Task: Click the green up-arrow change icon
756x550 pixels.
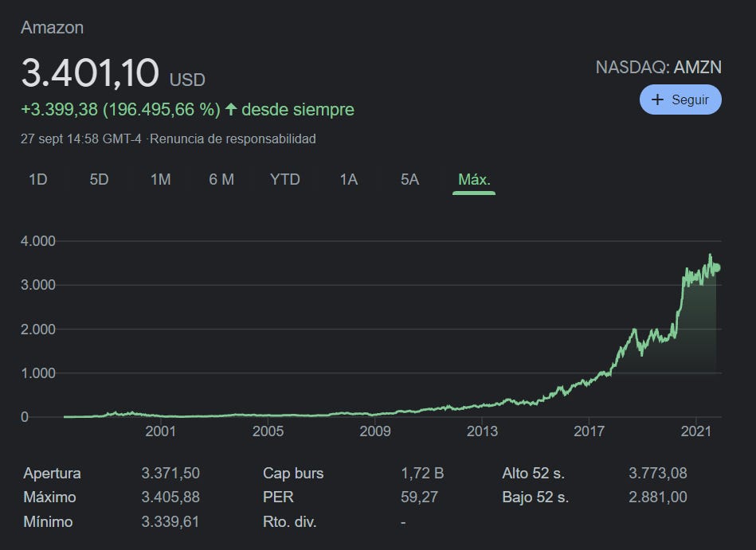Action: 231,109
